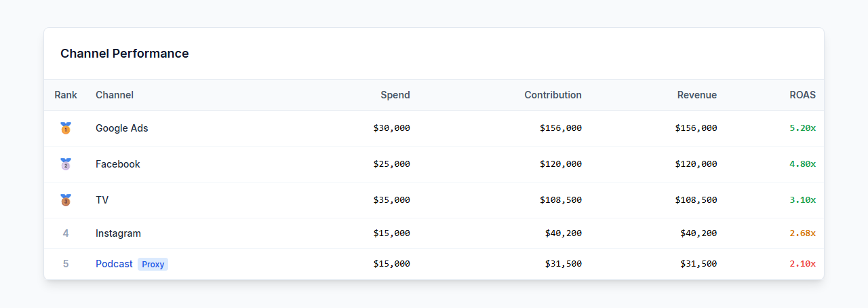Click Podcast spend value $15,000
This screenshot has width=868, height=308.
point(392,264)
